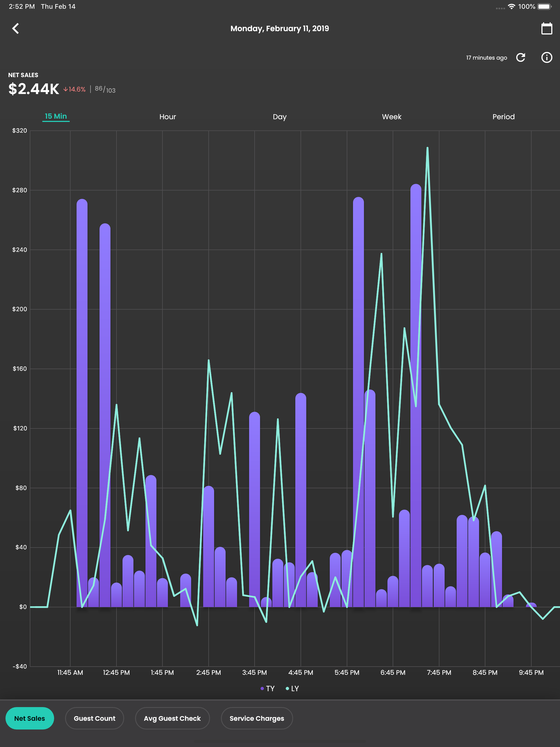Tap the 8:45 PM axis label
Viewport: 560px width, 747px height.
click(485, 672)
